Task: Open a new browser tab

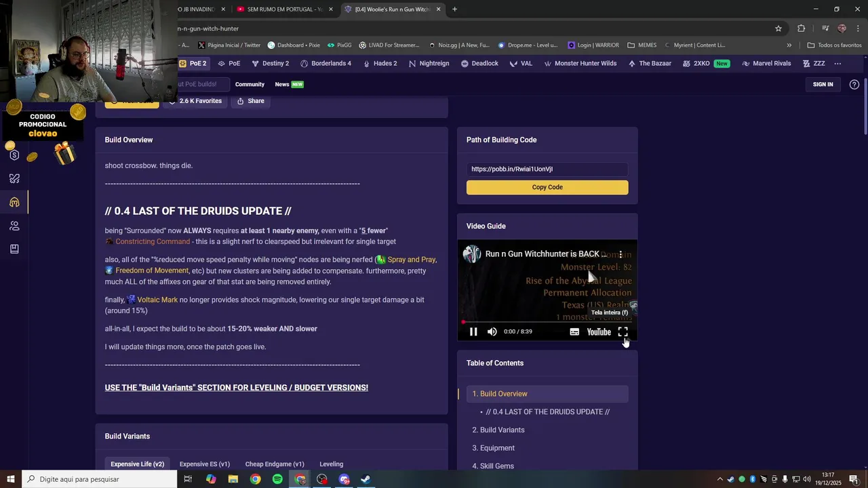Action: [454, 9]
